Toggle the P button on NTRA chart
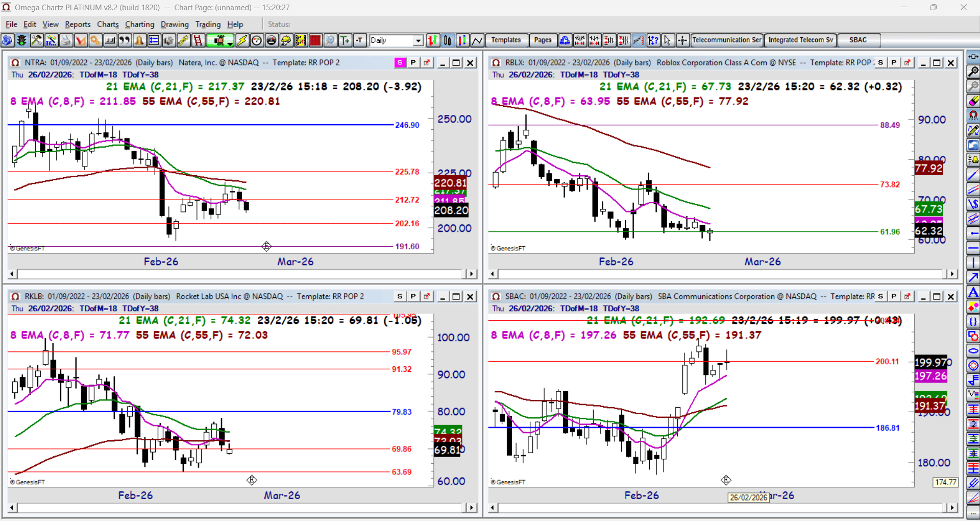Screen dimensions: 980x521 413,62
